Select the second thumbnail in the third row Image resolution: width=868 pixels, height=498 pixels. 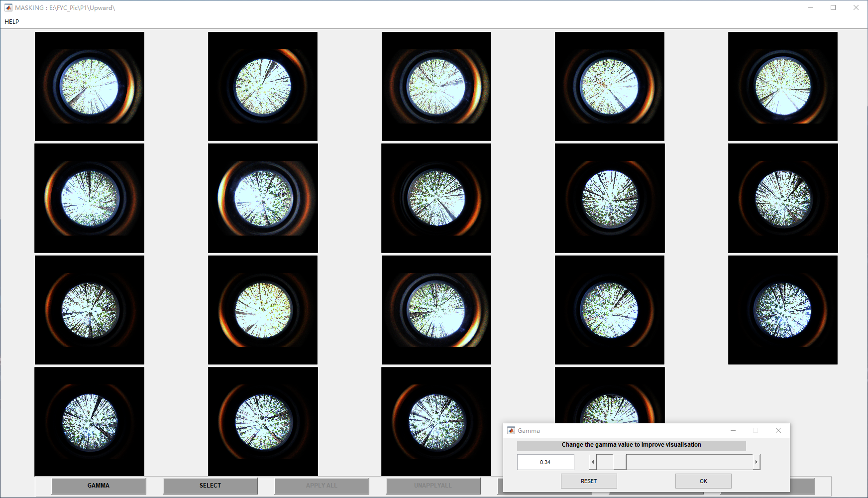263,310
